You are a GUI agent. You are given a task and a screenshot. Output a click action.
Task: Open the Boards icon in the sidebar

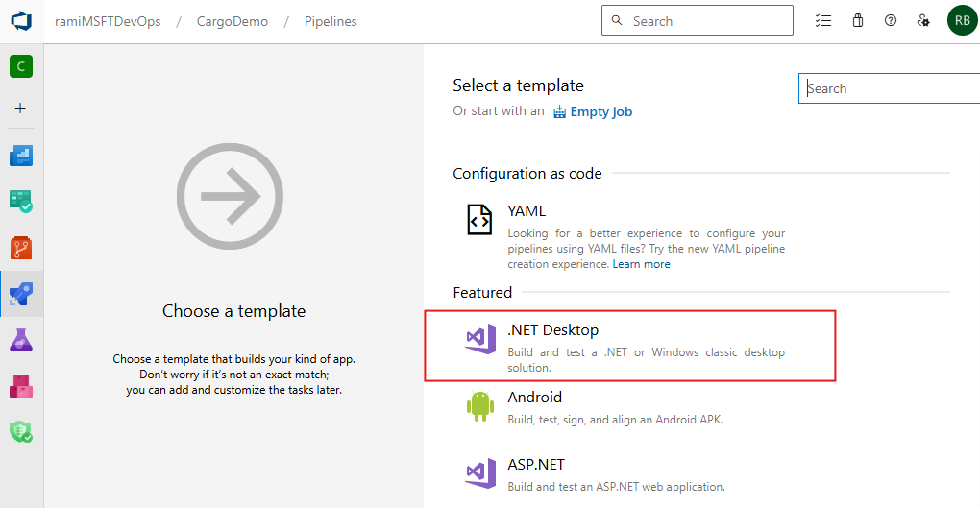(21, 202)
